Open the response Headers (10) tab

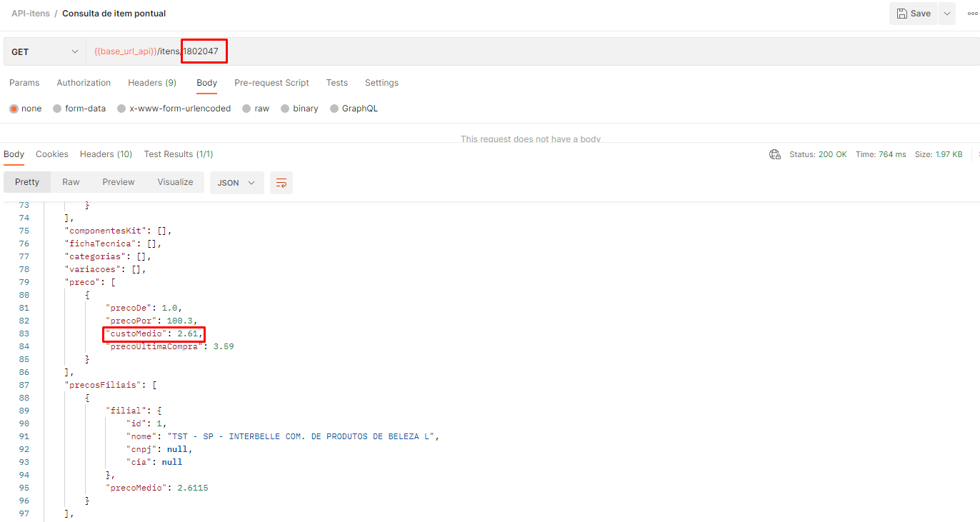coord(106,154)
